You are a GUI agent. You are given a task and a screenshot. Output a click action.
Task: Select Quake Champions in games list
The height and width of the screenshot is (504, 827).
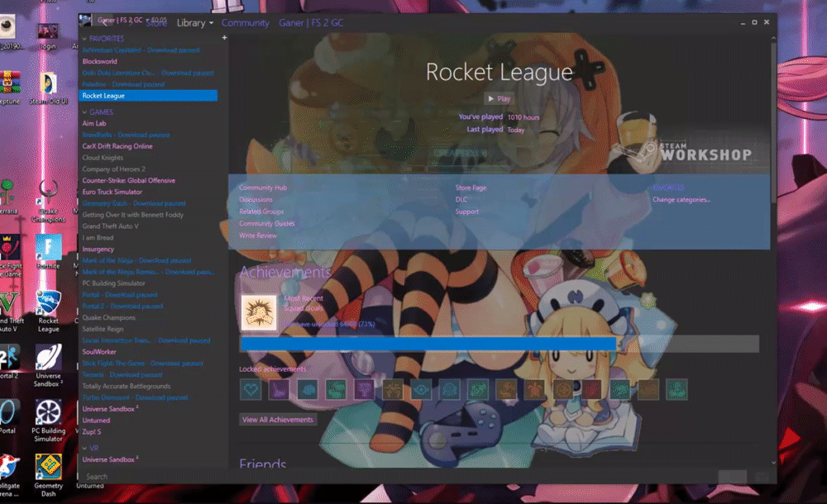coord(108,317)
